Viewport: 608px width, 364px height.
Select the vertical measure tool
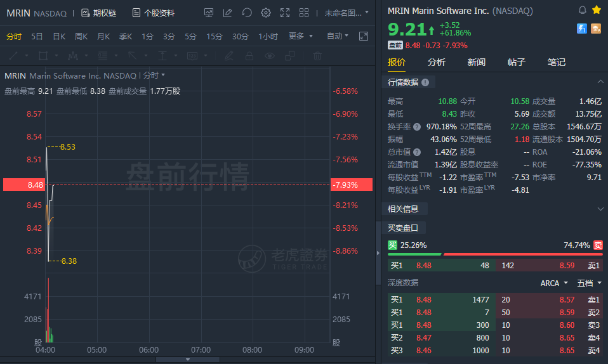pos(162,56)
